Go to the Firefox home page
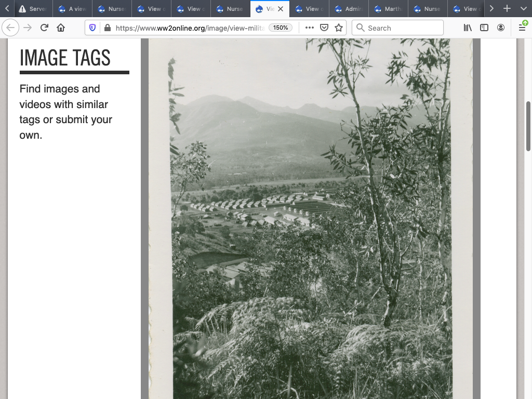Image resolution: width=532 pixels, height=399 pixels. click(x=61, y=28)
